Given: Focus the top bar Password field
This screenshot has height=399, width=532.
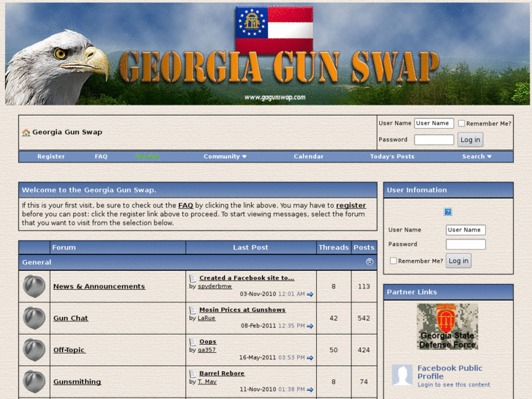Looking at the screenshot, I should click(434, 140).
